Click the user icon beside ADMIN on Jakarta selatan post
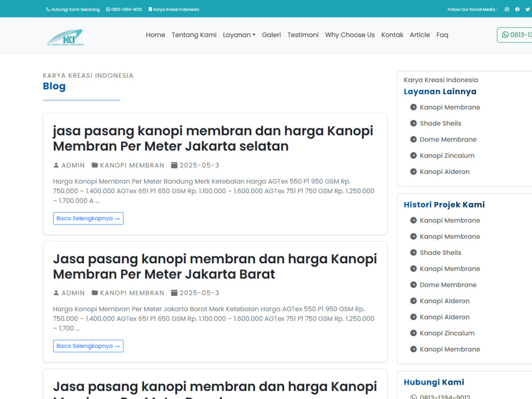 click(x=56, y=165)
